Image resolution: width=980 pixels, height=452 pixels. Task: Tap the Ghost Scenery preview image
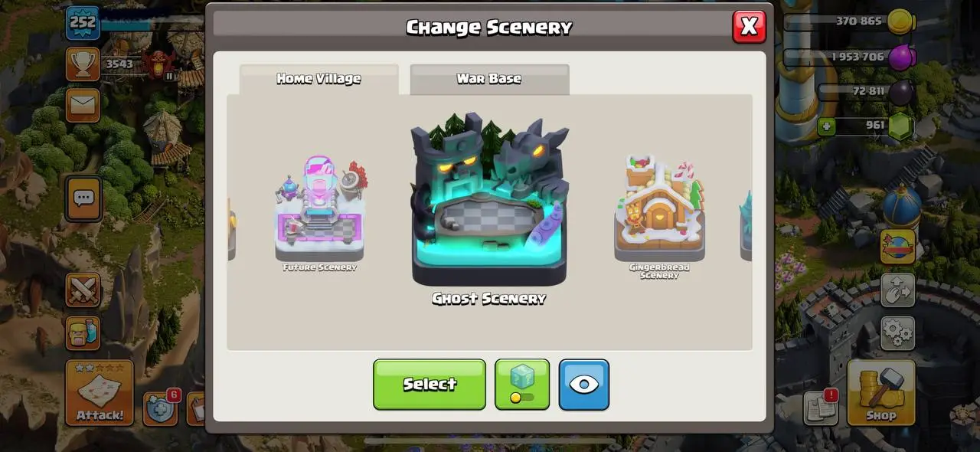pyautogui.click(x=489, y=199)
